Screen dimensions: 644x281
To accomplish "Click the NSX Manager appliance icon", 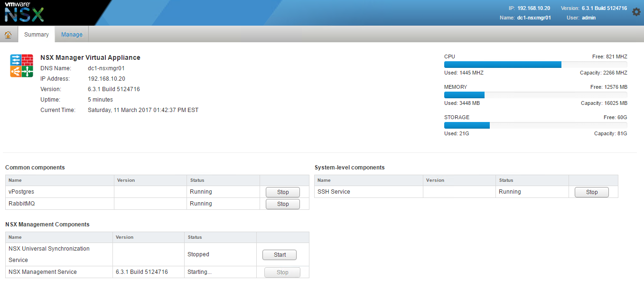I will [x=21, y=66].
